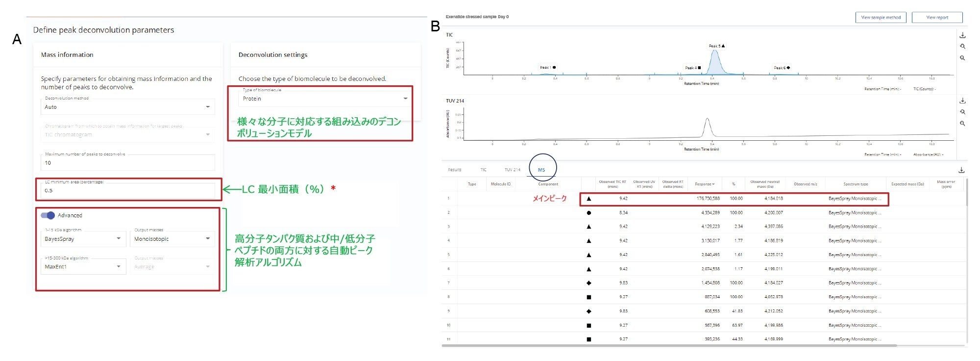
Task: Click the square marker in row 11
Action: (588, 339)
